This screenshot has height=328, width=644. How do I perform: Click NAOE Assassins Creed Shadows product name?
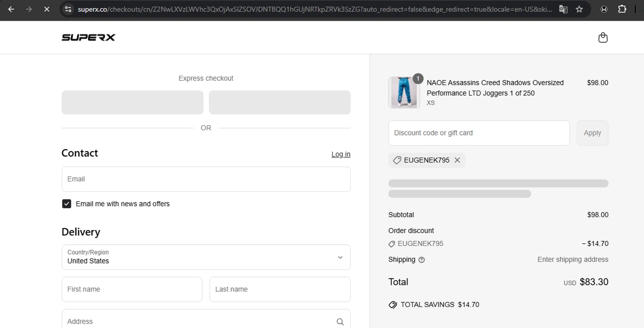pos(495,88)
